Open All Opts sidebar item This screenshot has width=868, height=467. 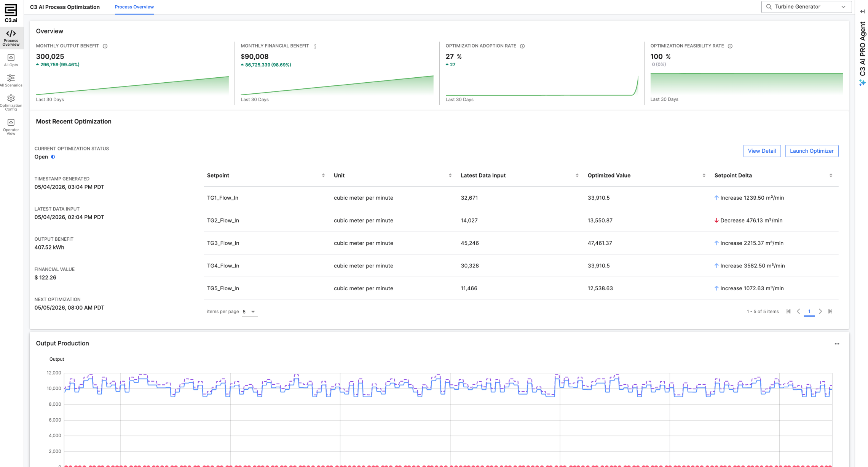coord(11,60)
